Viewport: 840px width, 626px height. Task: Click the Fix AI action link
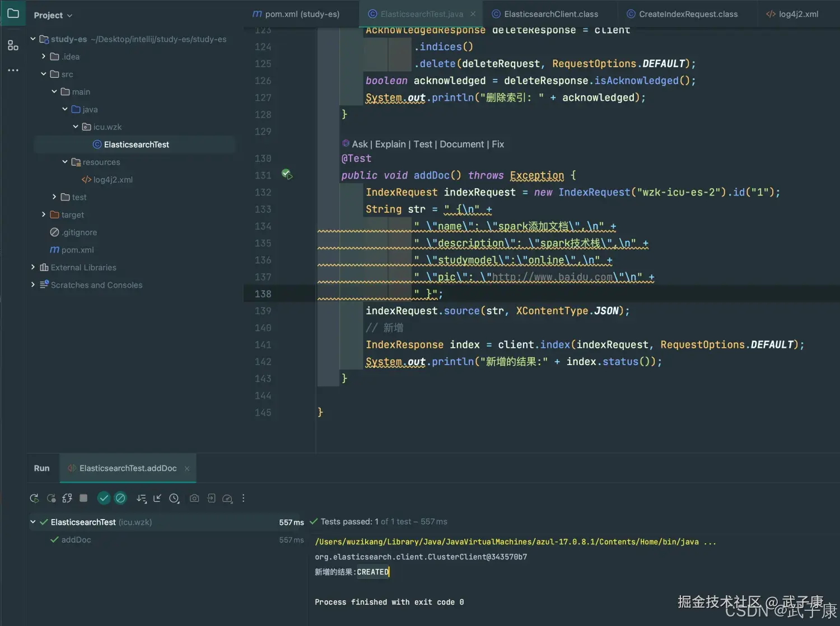[x=498, y=144]
